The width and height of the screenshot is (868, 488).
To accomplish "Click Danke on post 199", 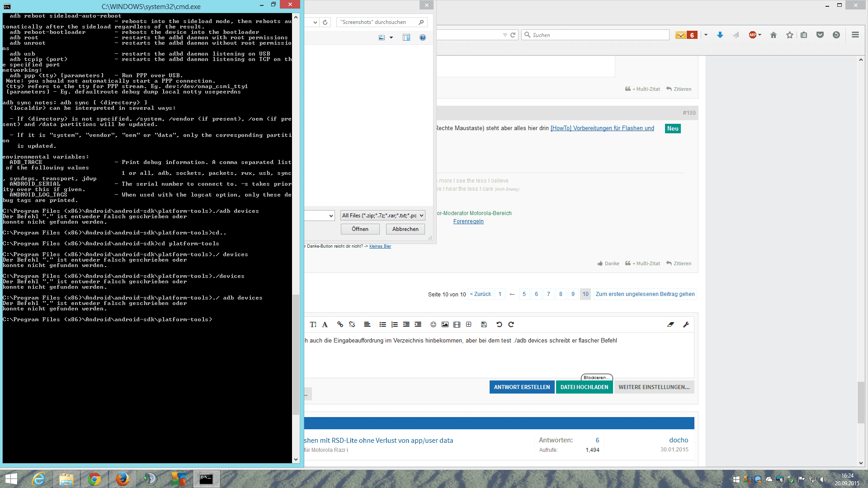I will (608, 263).
